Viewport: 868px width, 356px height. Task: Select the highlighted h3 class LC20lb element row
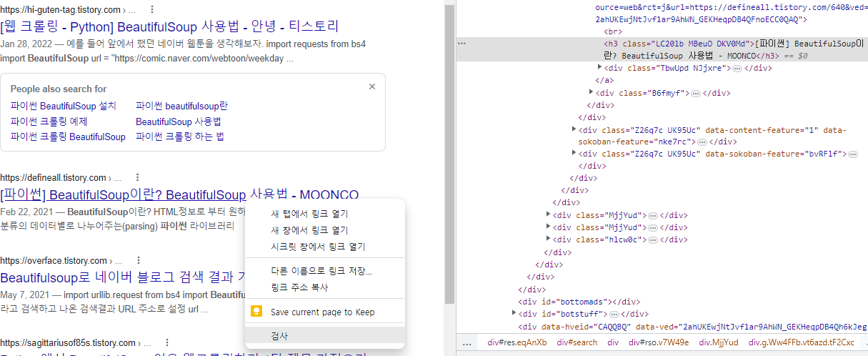click(x=662, y=49)
